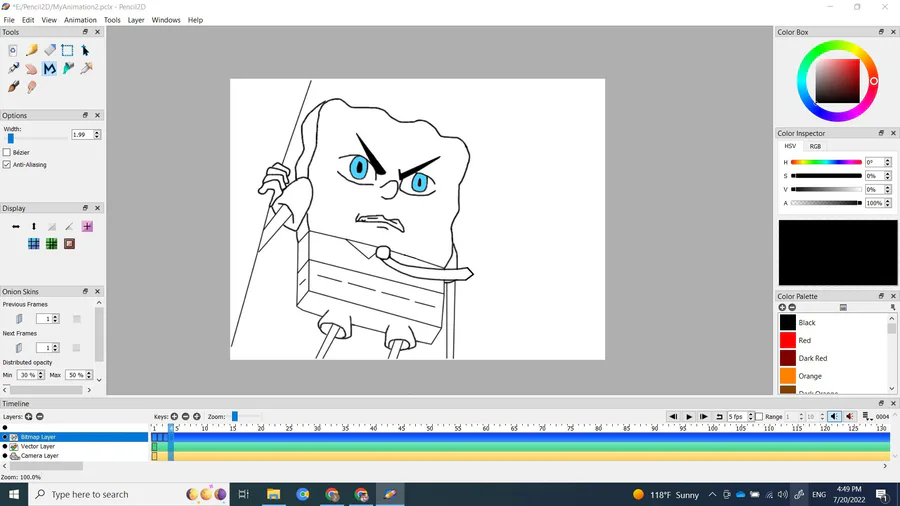Select the Paint Bucket tool
The image size is (900, 506).
click(68, 69)
